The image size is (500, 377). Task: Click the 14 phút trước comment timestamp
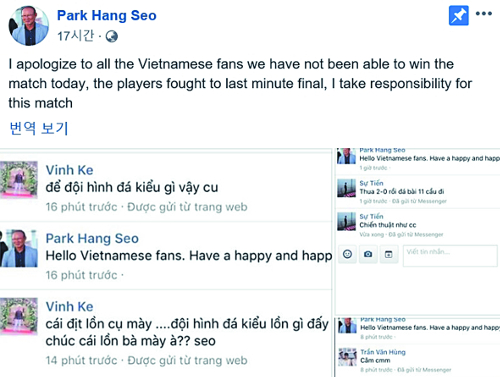pos(81,360)
